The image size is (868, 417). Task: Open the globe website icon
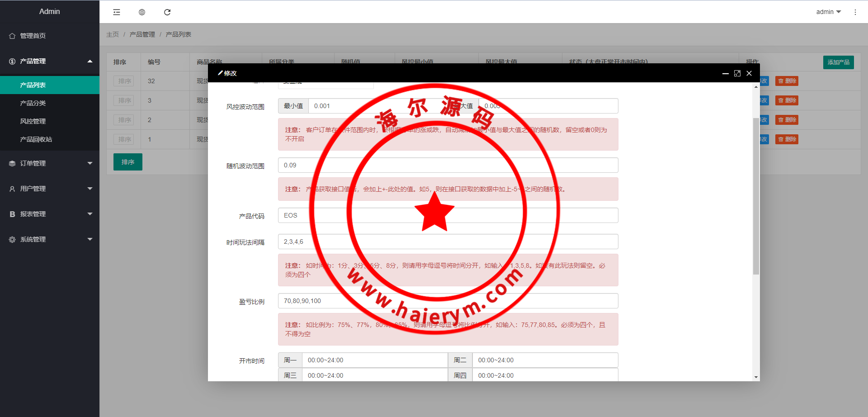[142, 12]
